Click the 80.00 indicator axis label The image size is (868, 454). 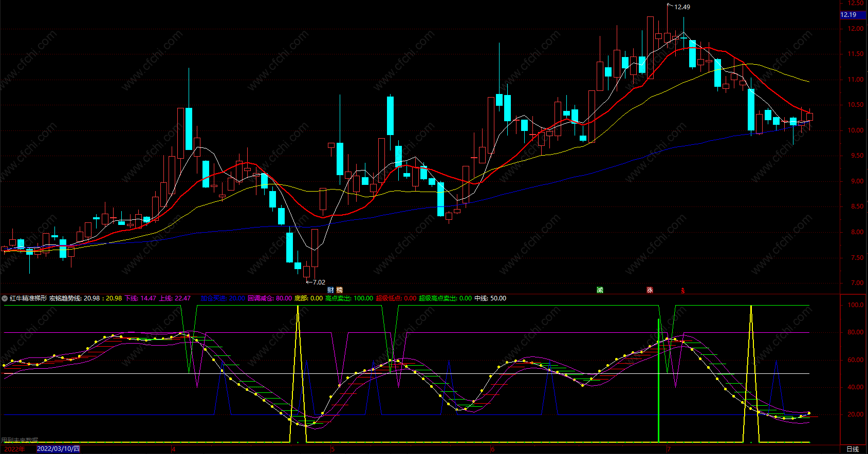coord(856,332)
